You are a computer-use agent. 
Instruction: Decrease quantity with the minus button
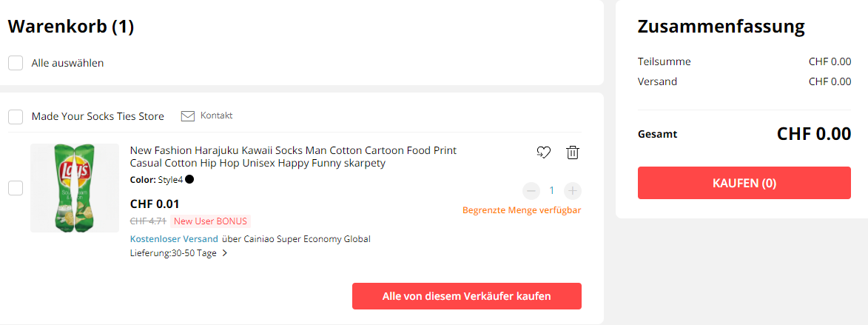point(531,191)
